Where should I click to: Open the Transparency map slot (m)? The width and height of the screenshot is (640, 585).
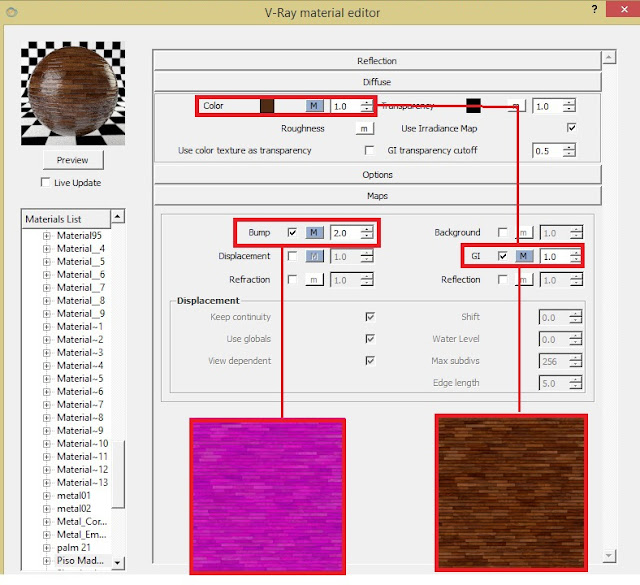pos(516,106)
